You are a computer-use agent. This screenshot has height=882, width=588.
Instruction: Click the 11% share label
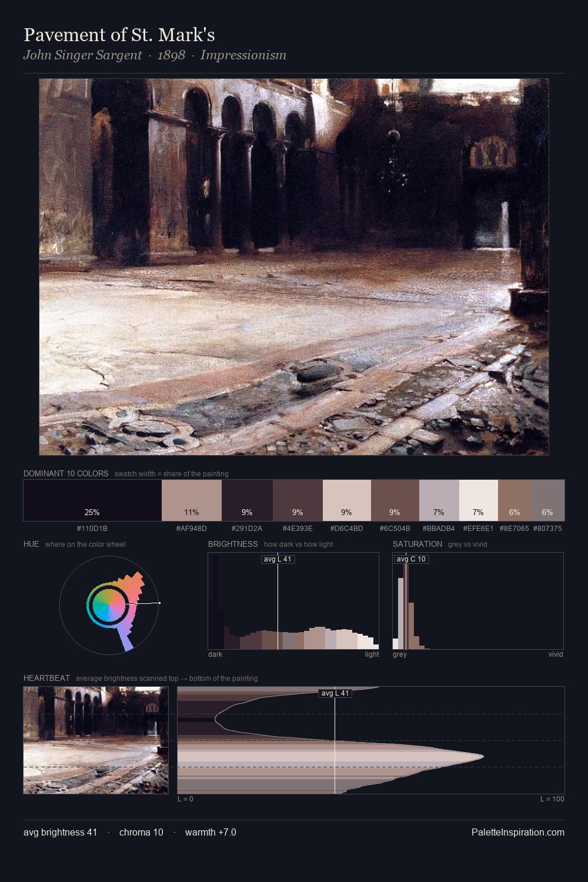pyautogui.click(x=192, y=512)
